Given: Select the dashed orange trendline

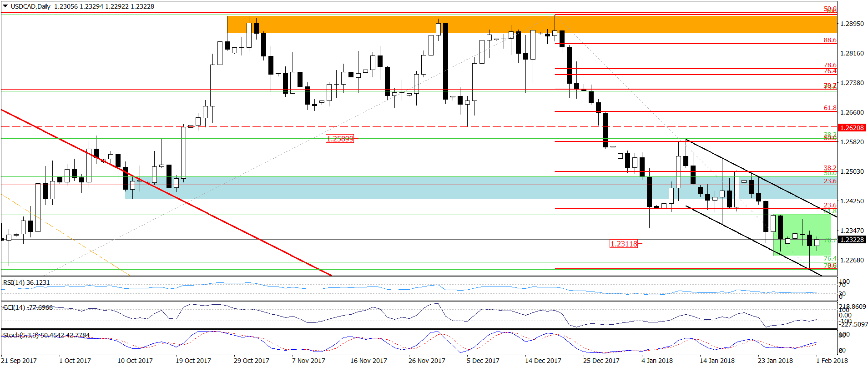Looking at the screenshot, I should pos(66,235).
